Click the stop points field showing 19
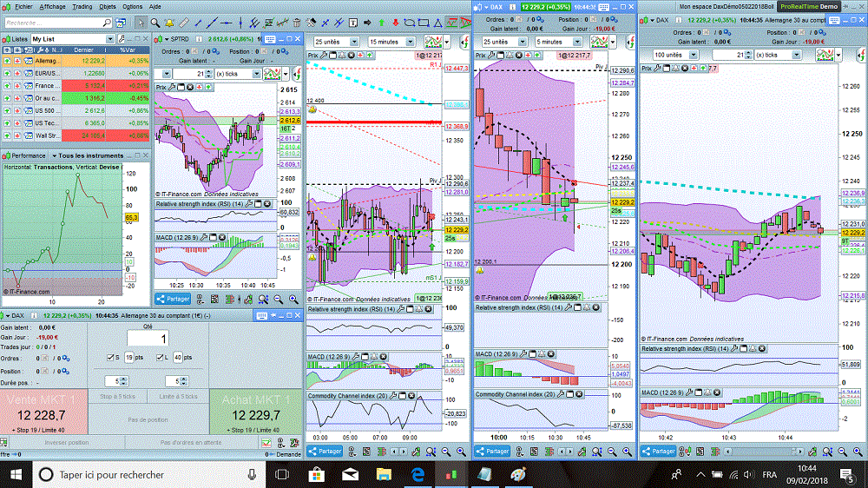This screenshot has height=488, width=868. pyautogui.click(x=129, y=357)
